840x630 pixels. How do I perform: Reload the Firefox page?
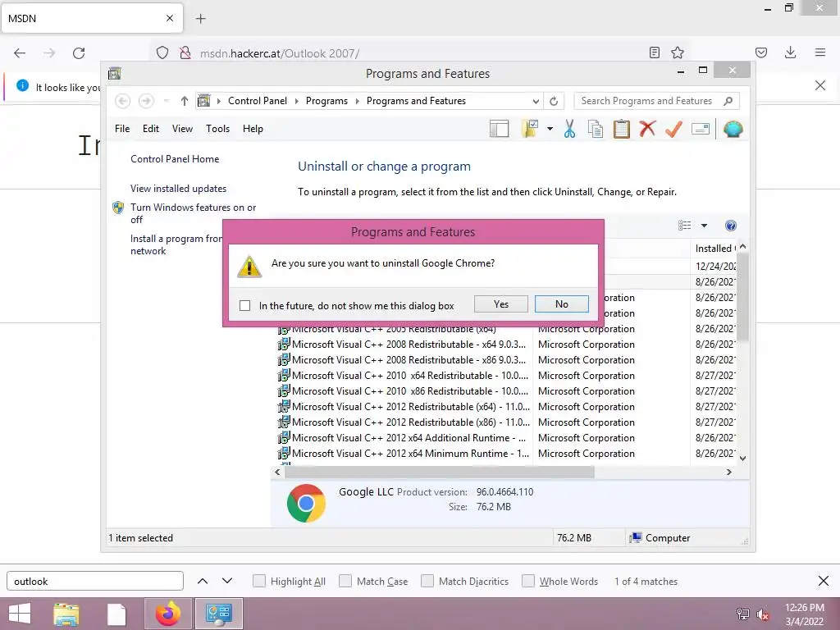click(79, 53)
